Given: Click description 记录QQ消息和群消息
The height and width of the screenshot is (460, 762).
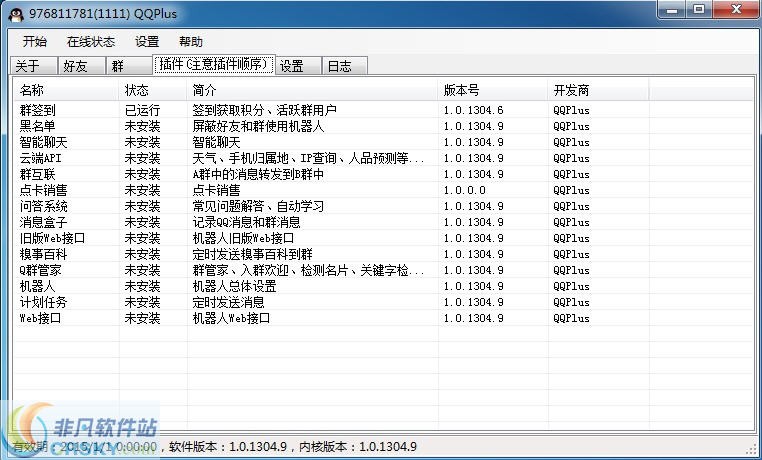Looking at the screenshot, I should pos(246,222).
